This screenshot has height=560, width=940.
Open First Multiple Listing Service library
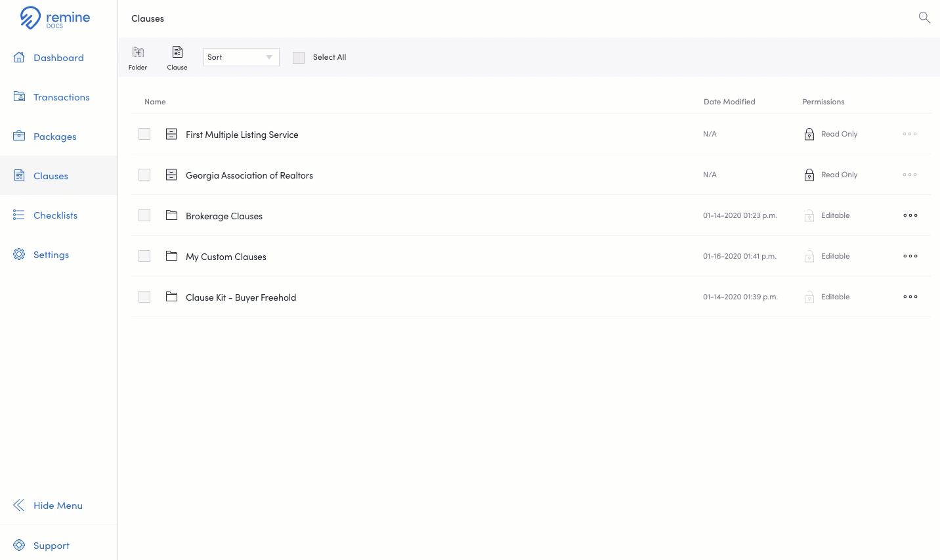pos(242,135)
